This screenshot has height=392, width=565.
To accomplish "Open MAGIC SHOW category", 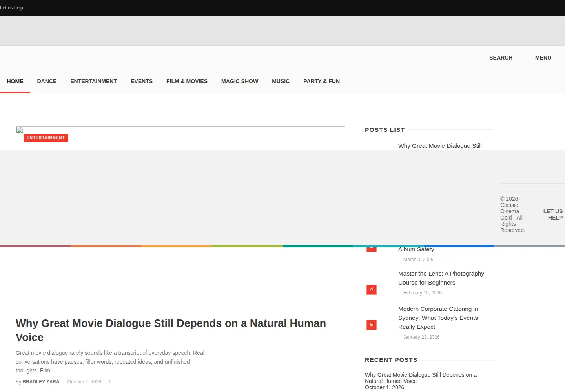I will [240, 81].
